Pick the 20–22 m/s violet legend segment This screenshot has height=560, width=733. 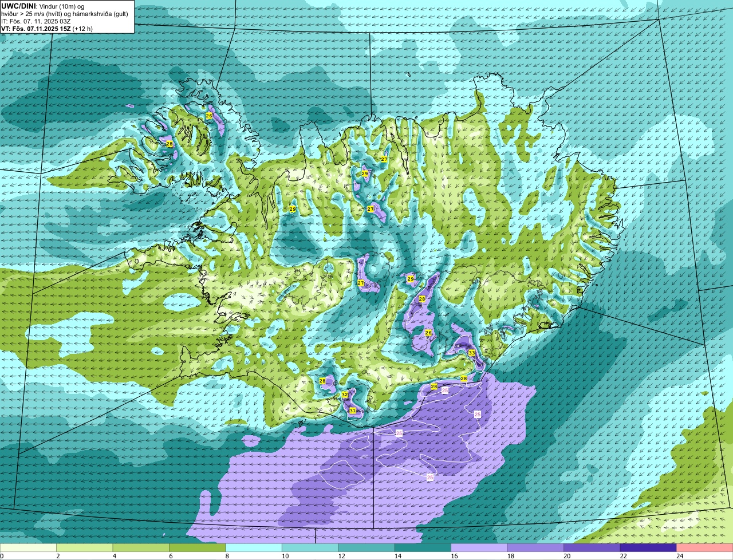pos(592,548)
